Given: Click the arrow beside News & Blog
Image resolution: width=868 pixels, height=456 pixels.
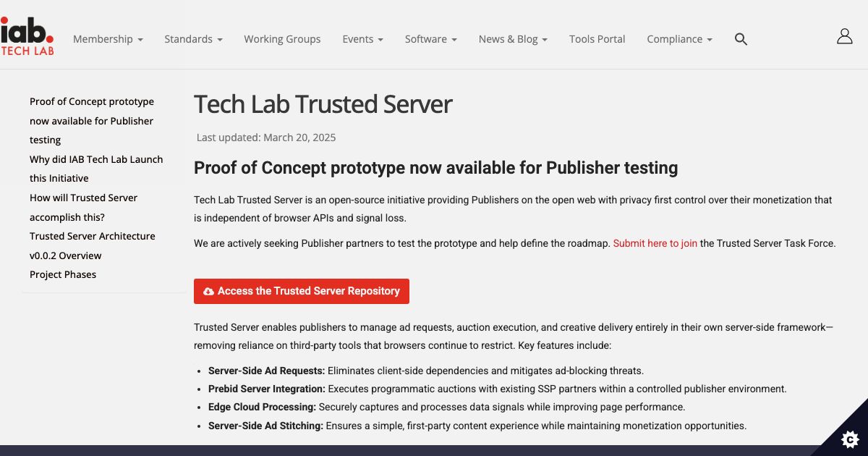Looking at the screenshot, I should click(x=544, y=40).
